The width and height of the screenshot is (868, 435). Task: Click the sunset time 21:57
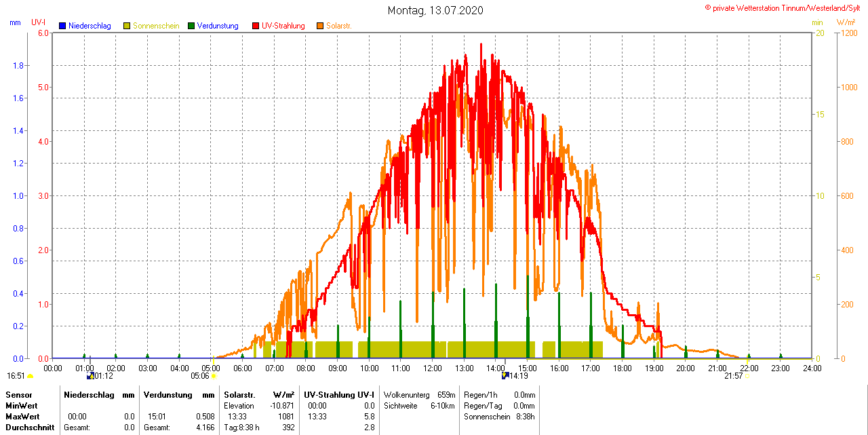click(734, 376)
